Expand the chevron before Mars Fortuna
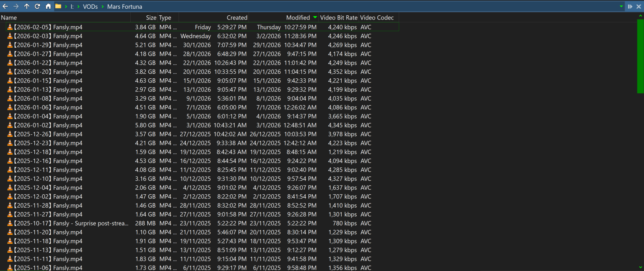 tap(103, 7)
